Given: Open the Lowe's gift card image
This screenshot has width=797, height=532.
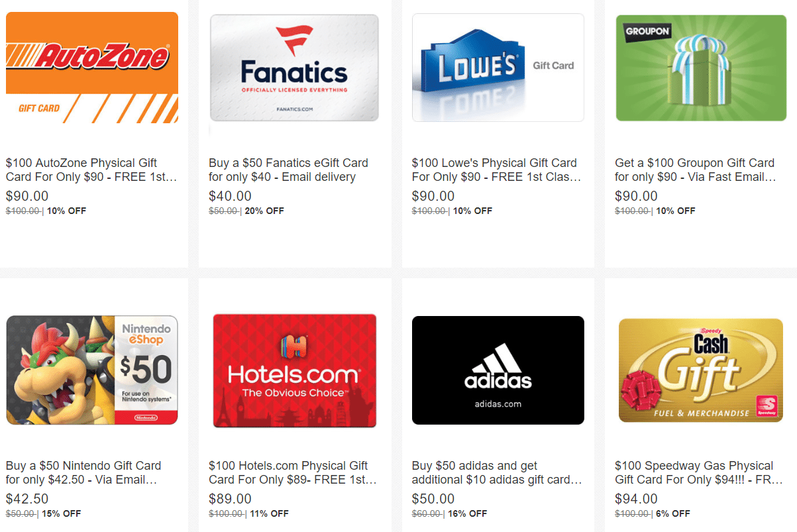Looking at the screenshot, I should [x=498, y=68].
